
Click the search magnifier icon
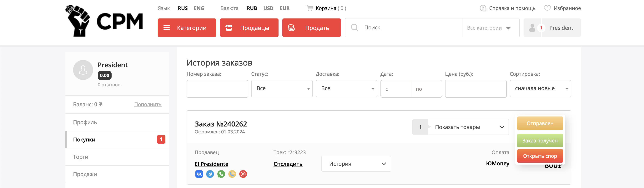355,27
